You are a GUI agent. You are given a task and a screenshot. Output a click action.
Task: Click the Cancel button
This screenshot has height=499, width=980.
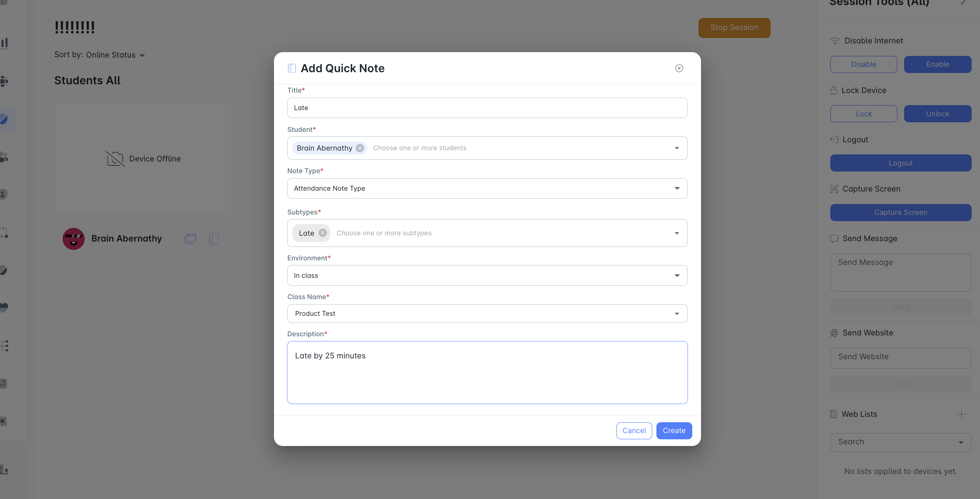[634, 431]
